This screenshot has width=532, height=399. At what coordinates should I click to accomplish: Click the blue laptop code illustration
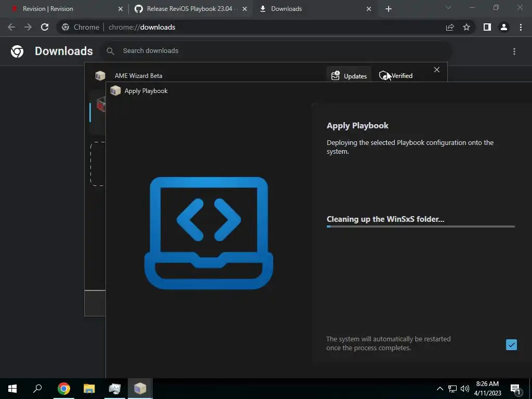(209, 233)
